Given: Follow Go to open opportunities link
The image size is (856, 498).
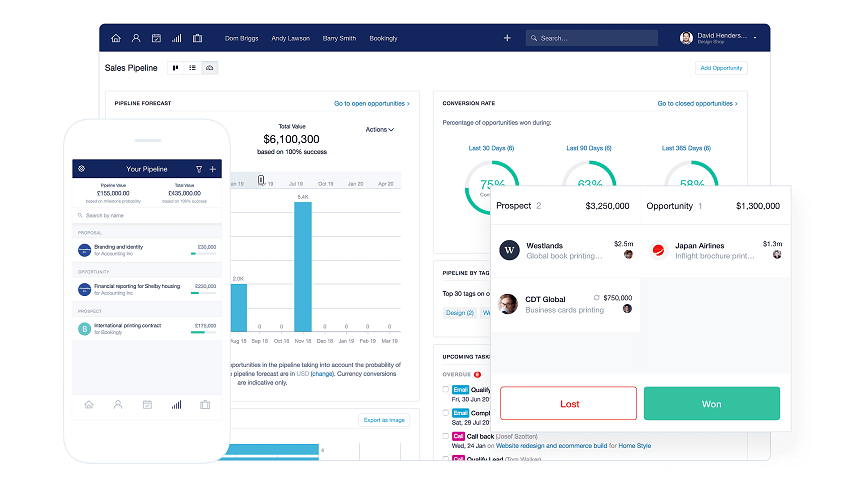Looking at the screenshot, I should pos(371,103).
